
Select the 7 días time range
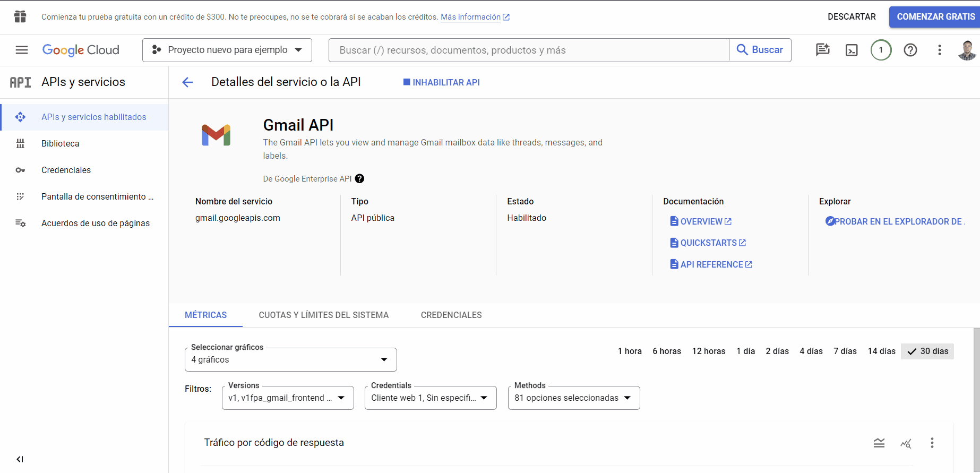coord(845,351)
